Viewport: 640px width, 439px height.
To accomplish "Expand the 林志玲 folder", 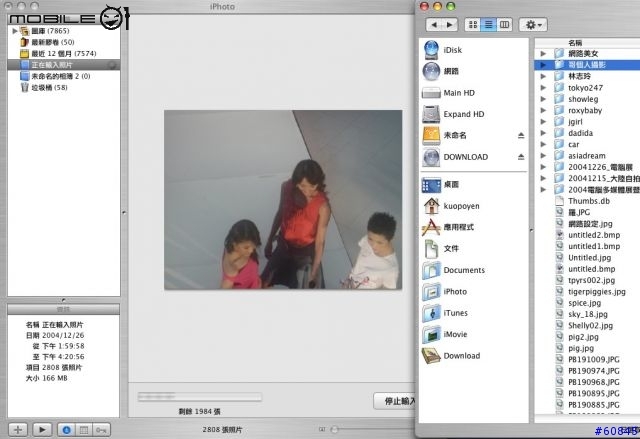I will click(x=543, y=76).
